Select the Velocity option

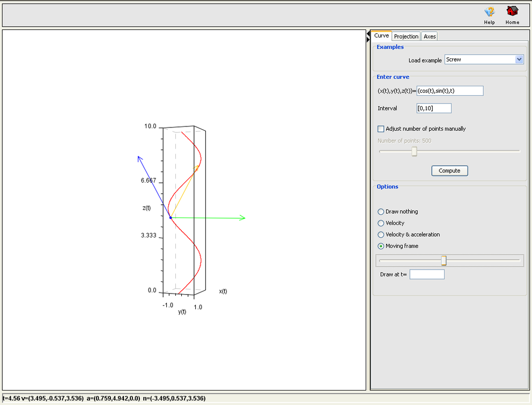[381, 223]
